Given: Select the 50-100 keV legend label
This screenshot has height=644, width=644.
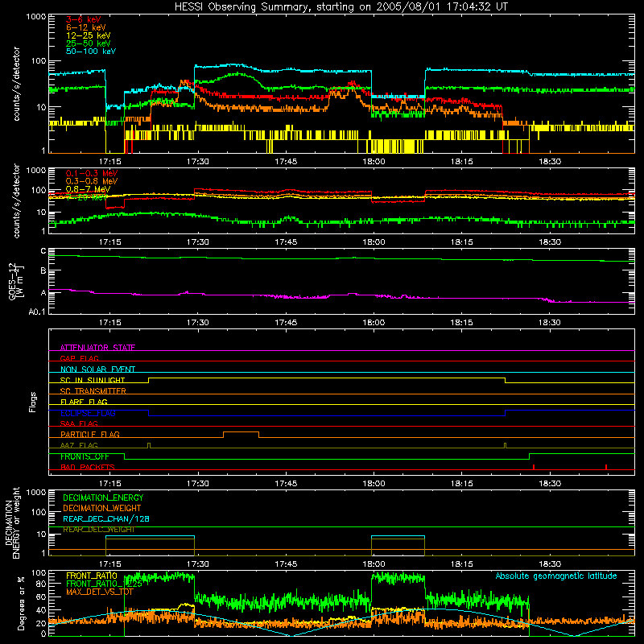Looking at the screenshot, I should (91, 52).
